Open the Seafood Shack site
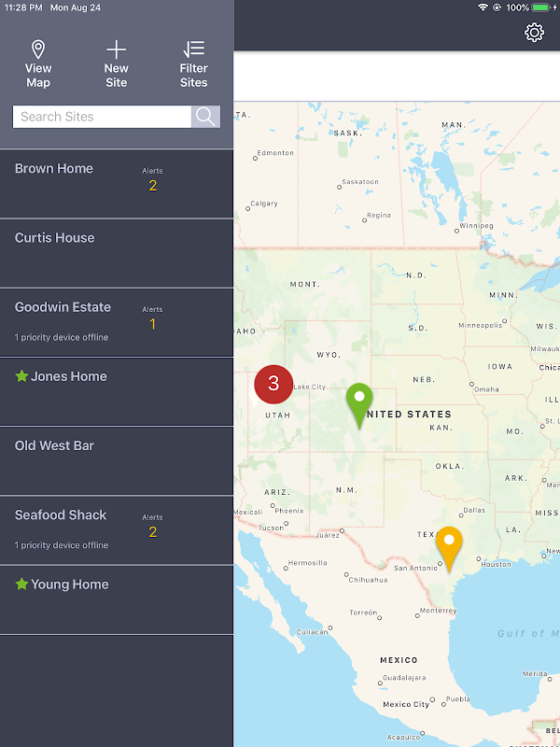560x747 pixels. click(116, 530)
